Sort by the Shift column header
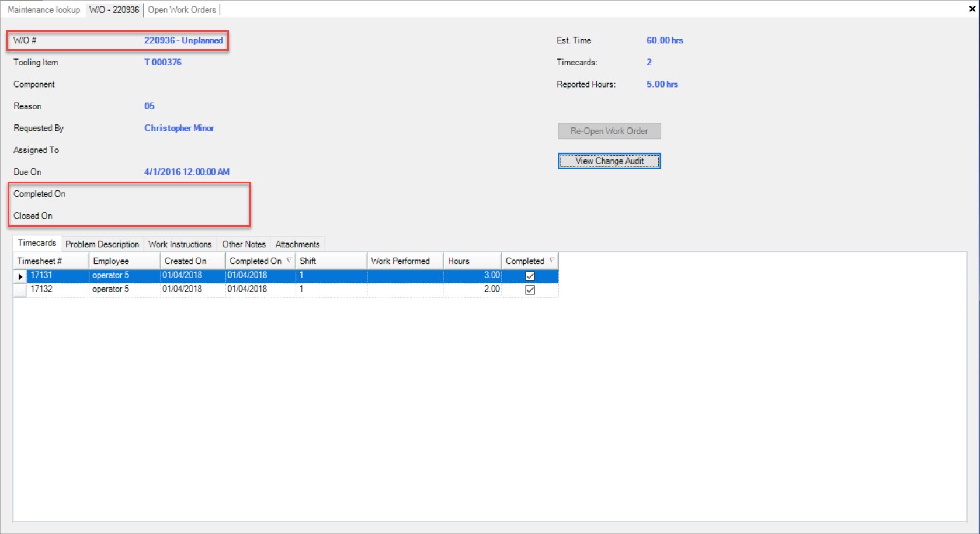Image resolution: width=980 pixels, height=534 pixels. tap(331, 261)
